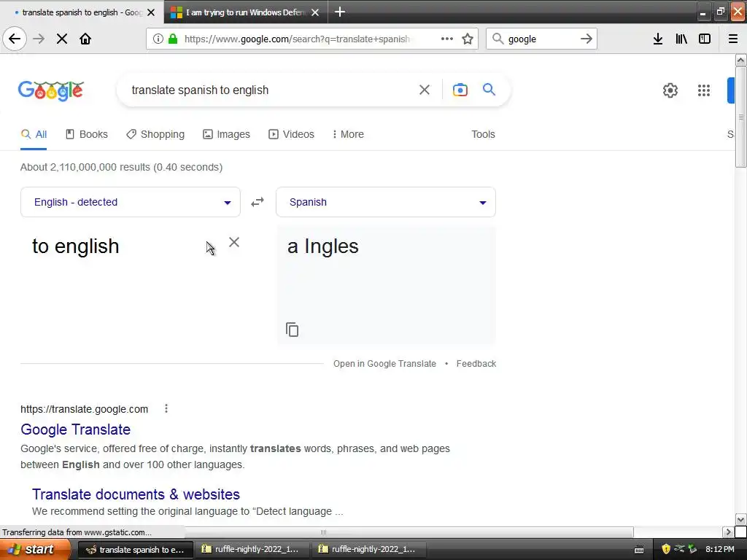Open the on-screen keyboard tray icon
This screenshot has height=560, width=747.
(x=639, y=550)
